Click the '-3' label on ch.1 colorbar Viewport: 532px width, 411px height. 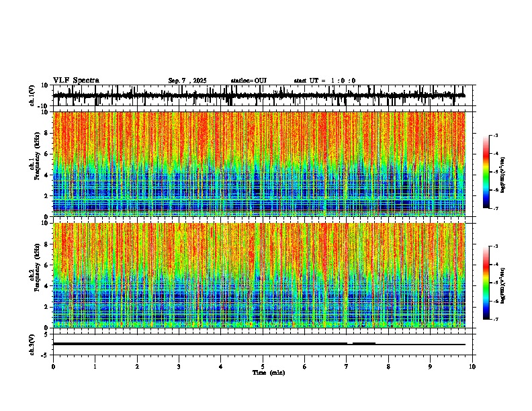click(496, 135)
